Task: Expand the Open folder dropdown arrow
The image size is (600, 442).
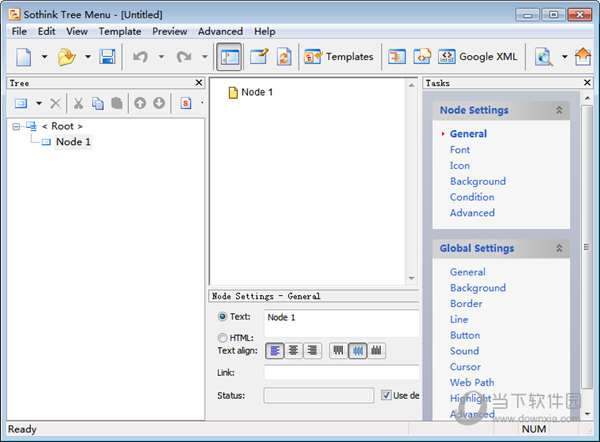Action: 88,57
